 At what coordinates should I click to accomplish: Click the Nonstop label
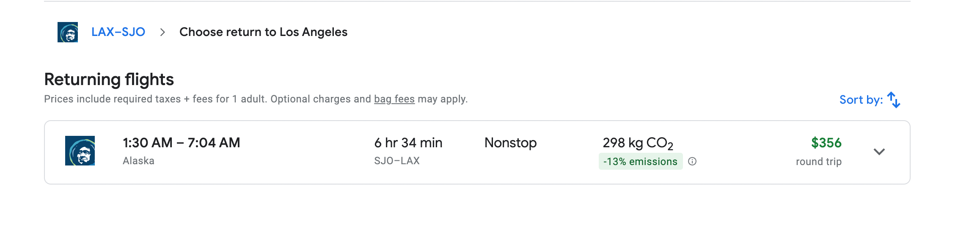[x=510, y=143]
